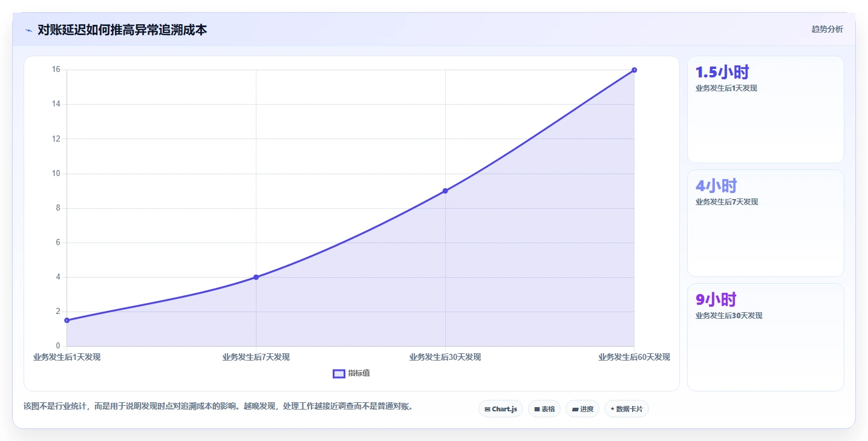Screen dimensions: 868x441
Task: Click the x-axis label 业务发生后7天发现
Action: point(256,357)
